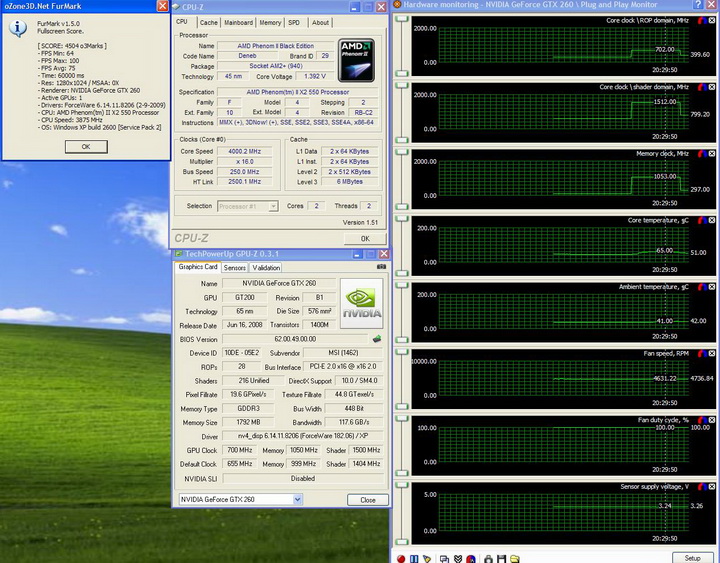Click magnet icon on Core clock ROP graph
Screen dimensions: 720x563
tap(700, 20)
